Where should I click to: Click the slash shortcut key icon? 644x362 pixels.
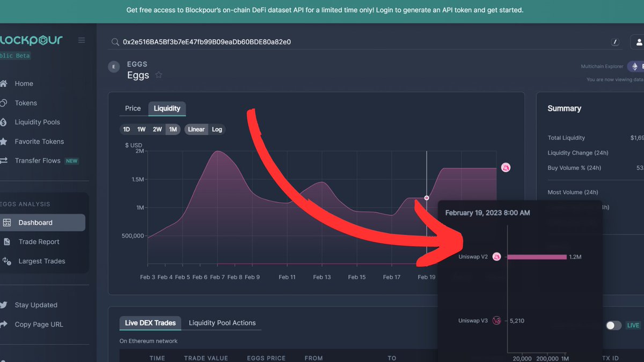[616, 42]
